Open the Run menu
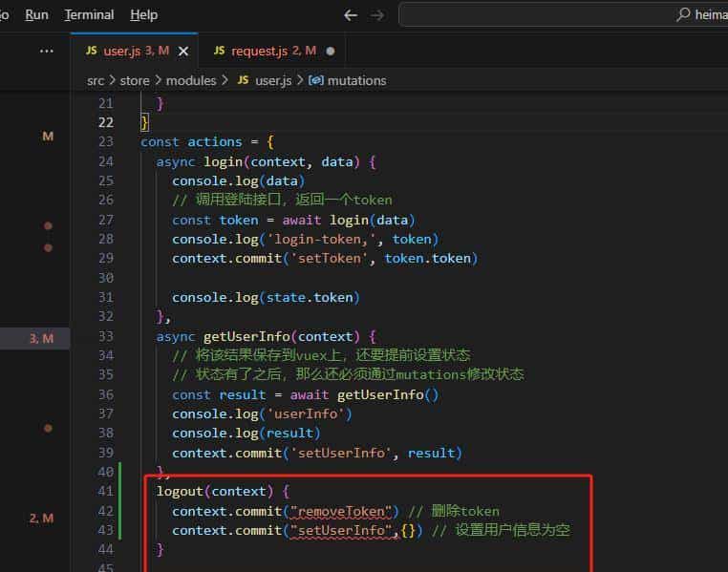728x572 pixels. pyautogui.click(x=36, y=15)
